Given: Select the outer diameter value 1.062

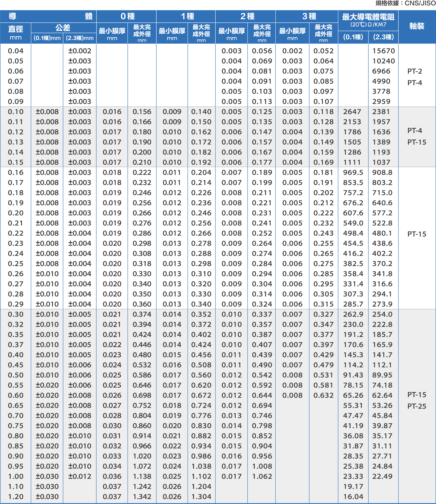Looking at the screenshot, I should pos(262,476).
